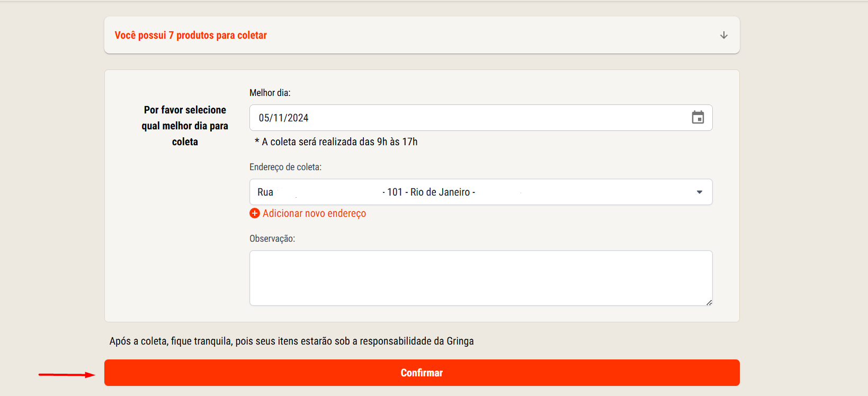Click the plus icon beside Adicionar novo endereço
The image size is (868, 396).
[255, 213]
